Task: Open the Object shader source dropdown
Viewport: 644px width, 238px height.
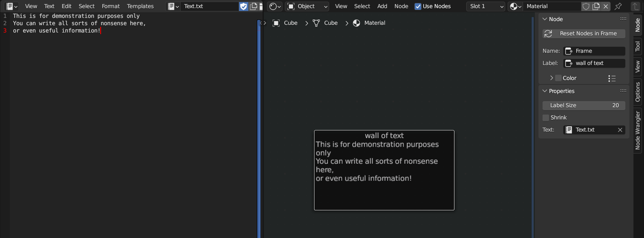Action: coord(307,6)
